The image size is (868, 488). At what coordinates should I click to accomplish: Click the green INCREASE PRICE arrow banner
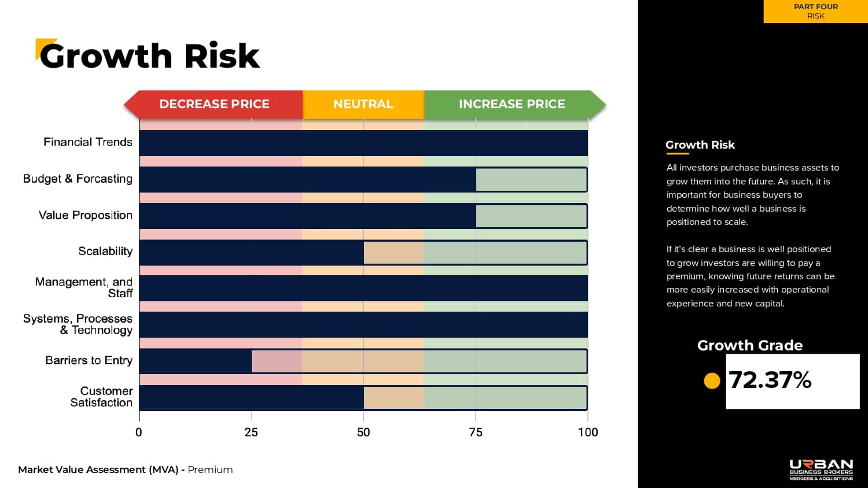(x=512, y=104)
